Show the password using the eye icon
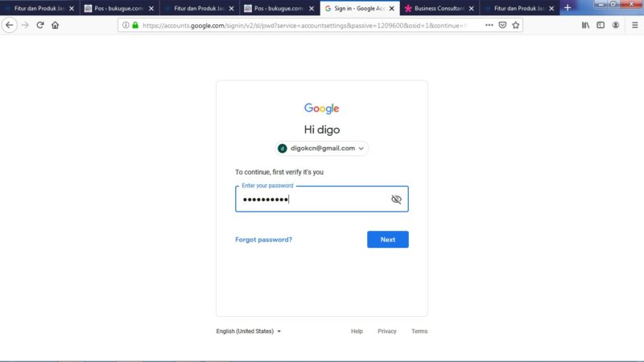 [396, 199]
